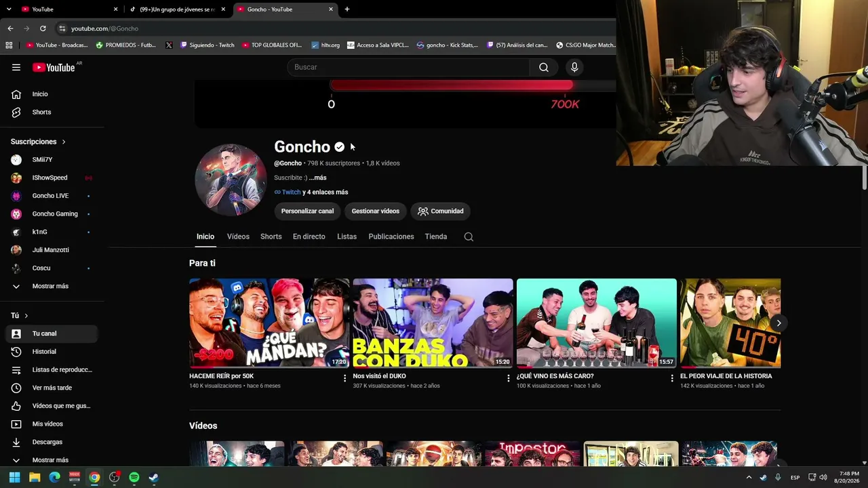
Task: Open the hltv.org bookmark
Action: 325,45
